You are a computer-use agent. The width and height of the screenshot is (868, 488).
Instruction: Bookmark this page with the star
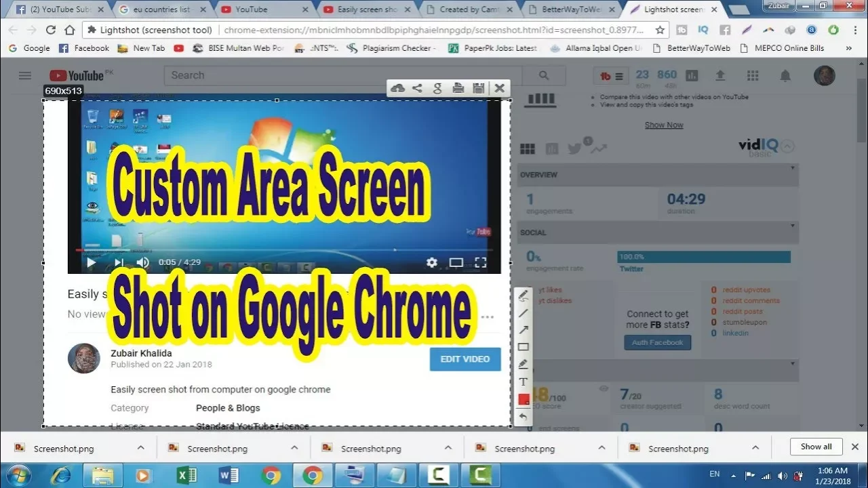click(x=660, y=30)
